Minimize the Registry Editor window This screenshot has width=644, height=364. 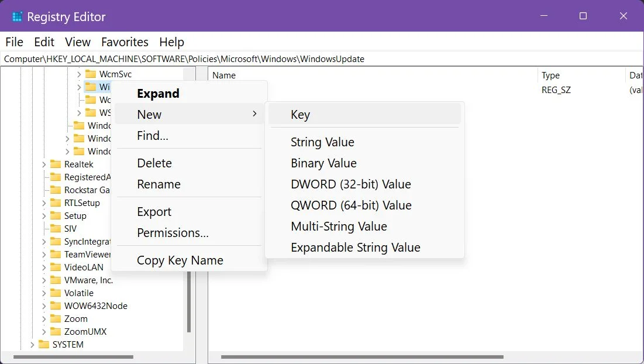[x=544, y=16]
